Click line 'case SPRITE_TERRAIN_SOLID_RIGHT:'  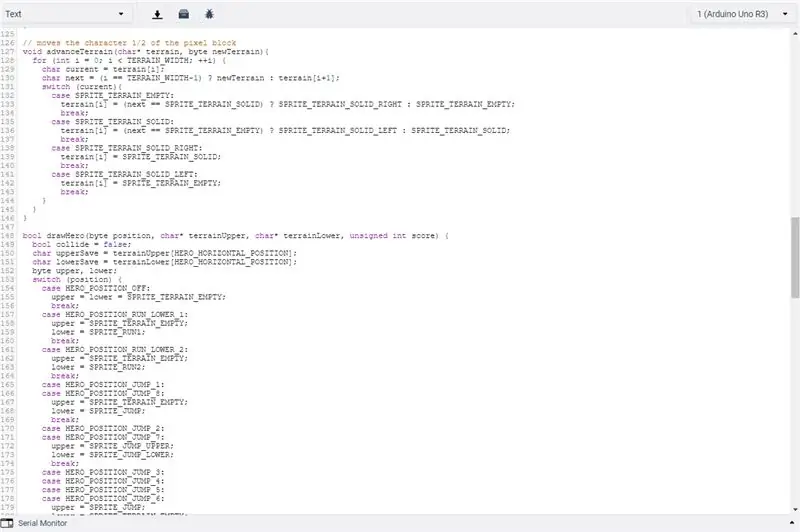pyautogui.click(x=127, y=148)
